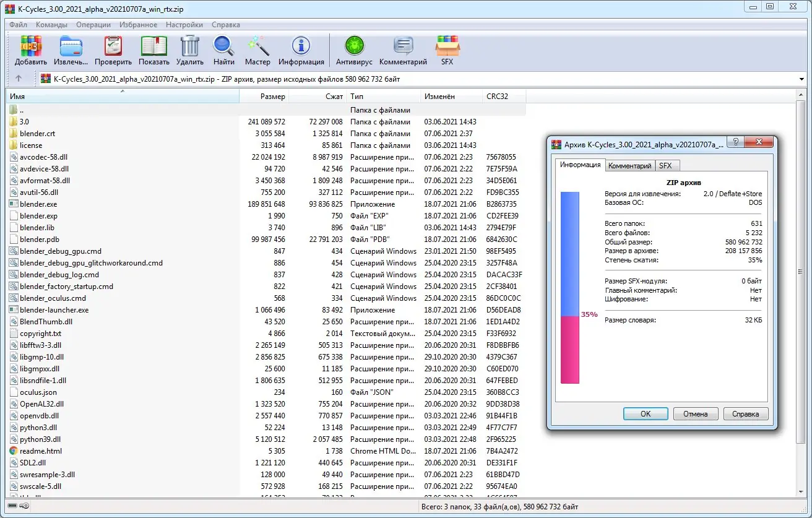Click the Показать (View) book icon
Image resolution: width=812 pixels, height=518 pixels.
click(154, 46)
